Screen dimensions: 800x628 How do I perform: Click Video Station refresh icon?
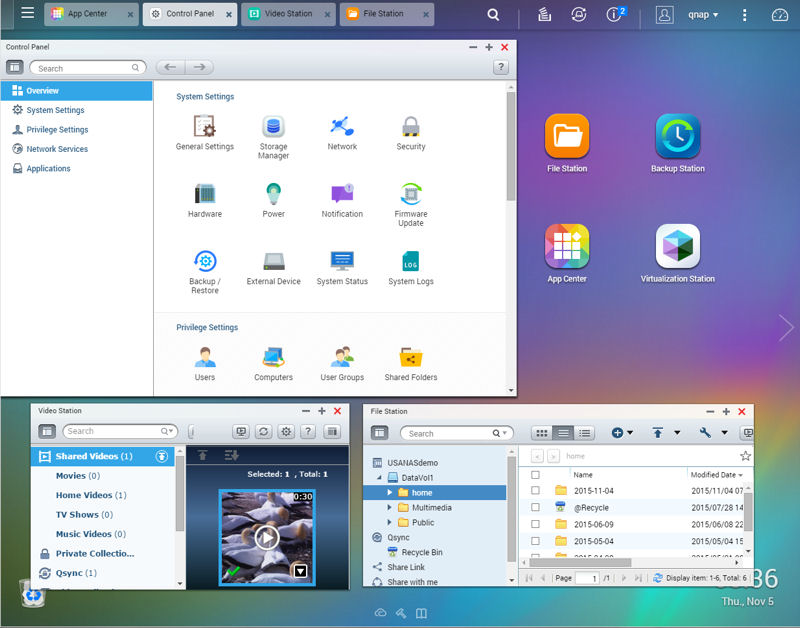pyautogui.click(x=263, y=432)
